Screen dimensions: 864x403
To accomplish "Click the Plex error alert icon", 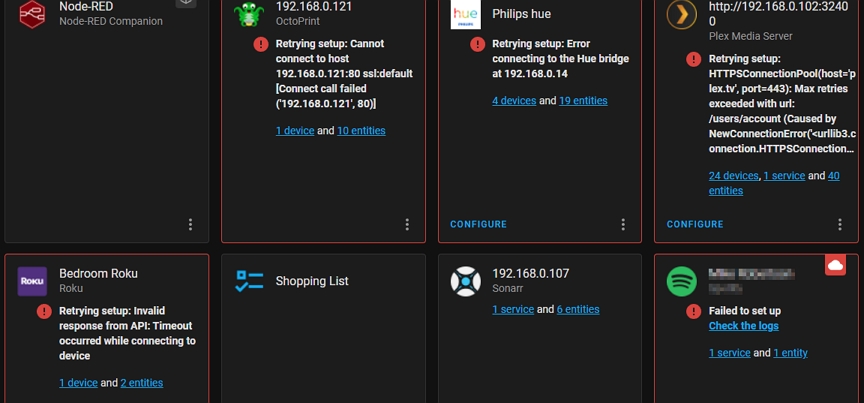I will 694,60.
